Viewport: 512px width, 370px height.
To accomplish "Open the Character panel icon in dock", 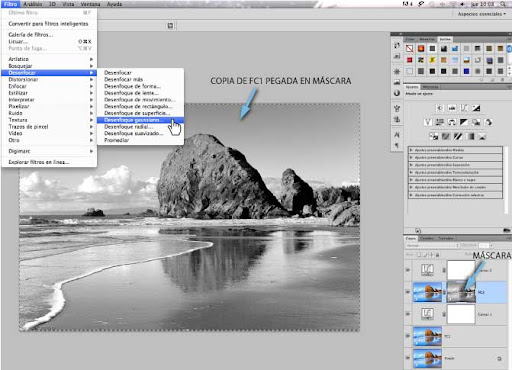I will pyautogui.click(x=397, y=135).
